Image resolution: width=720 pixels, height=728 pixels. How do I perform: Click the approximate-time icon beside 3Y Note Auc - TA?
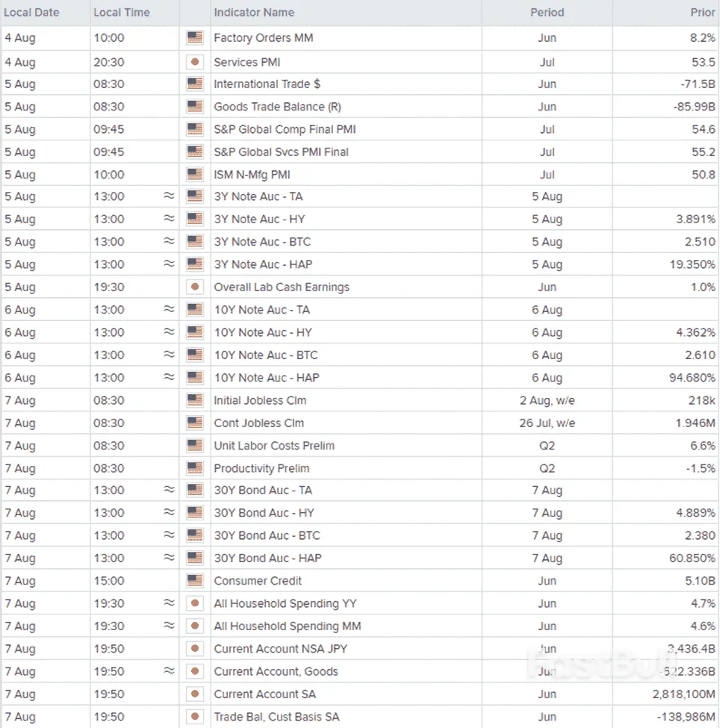pyautogui.click(x=170, y=196)
